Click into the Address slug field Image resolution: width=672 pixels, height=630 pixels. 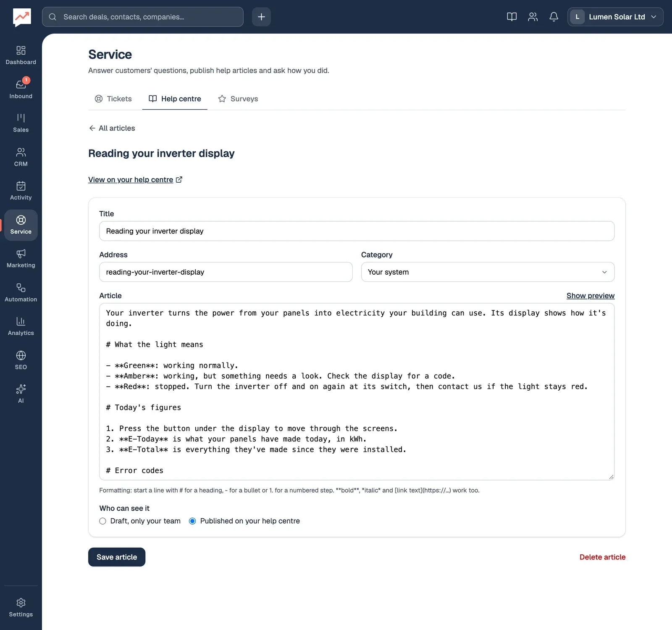tap(226, 272)
